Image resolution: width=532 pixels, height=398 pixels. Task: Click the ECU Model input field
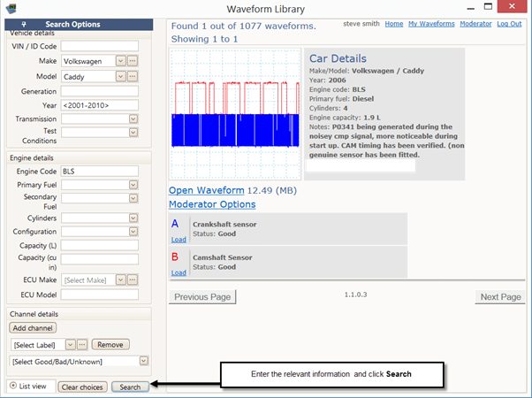(x=100, y=295)
